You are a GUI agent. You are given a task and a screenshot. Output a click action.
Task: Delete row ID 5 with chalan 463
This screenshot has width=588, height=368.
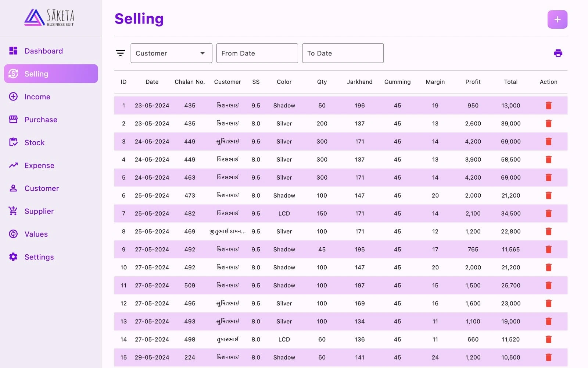coord(548,177)
